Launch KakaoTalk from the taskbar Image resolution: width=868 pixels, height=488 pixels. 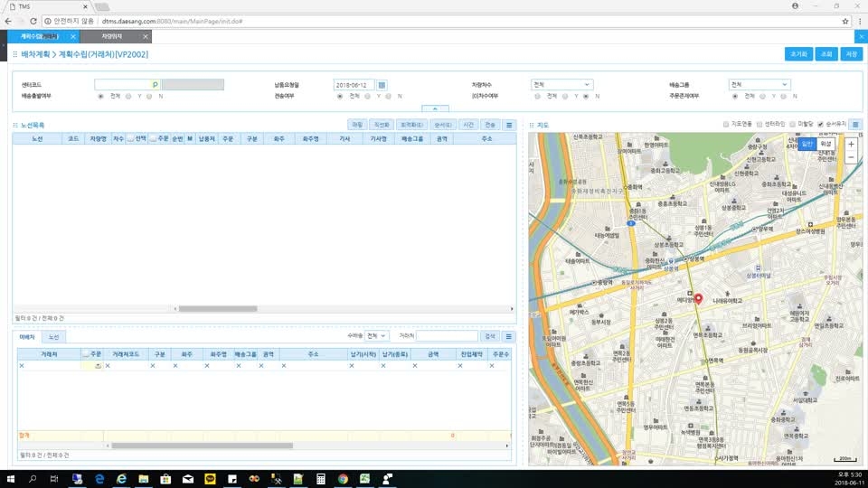click(210, 479)
